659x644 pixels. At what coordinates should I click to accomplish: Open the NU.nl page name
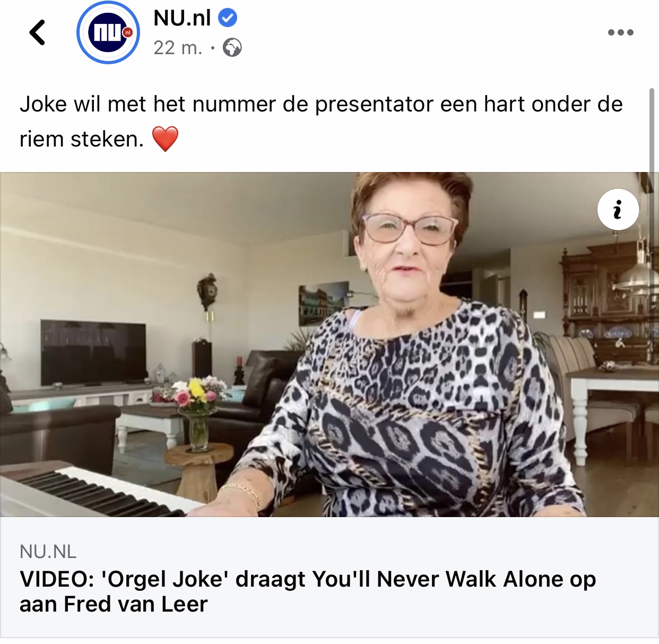pyautogui.click(x=182, y=18)
